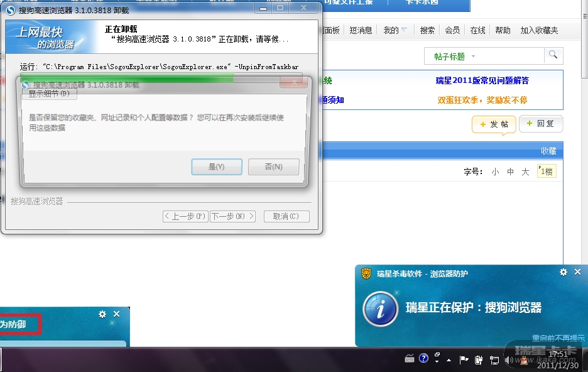Click 重启前不再提示 link
The image size is (588, 372).
[558, 338]
